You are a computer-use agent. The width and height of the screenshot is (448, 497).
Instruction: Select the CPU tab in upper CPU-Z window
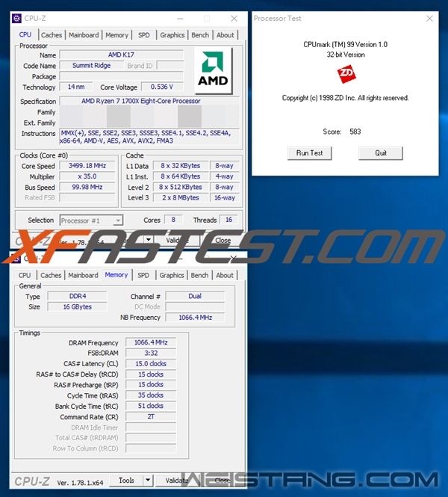point(25,34)
